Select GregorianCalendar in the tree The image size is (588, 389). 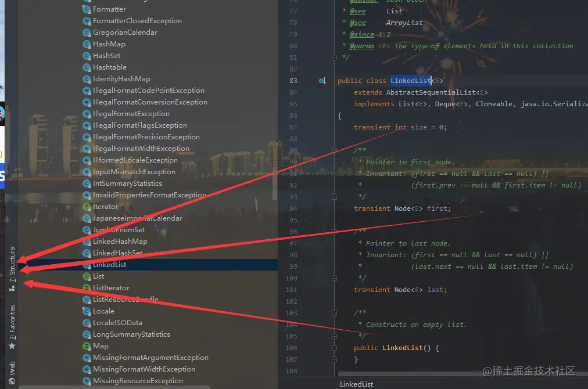pos(126,33)
